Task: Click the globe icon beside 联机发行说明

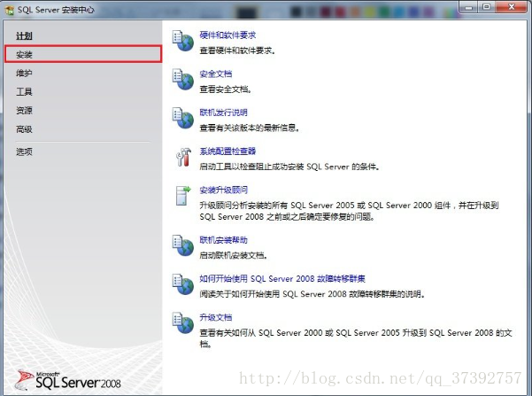Action: [183, 118]
